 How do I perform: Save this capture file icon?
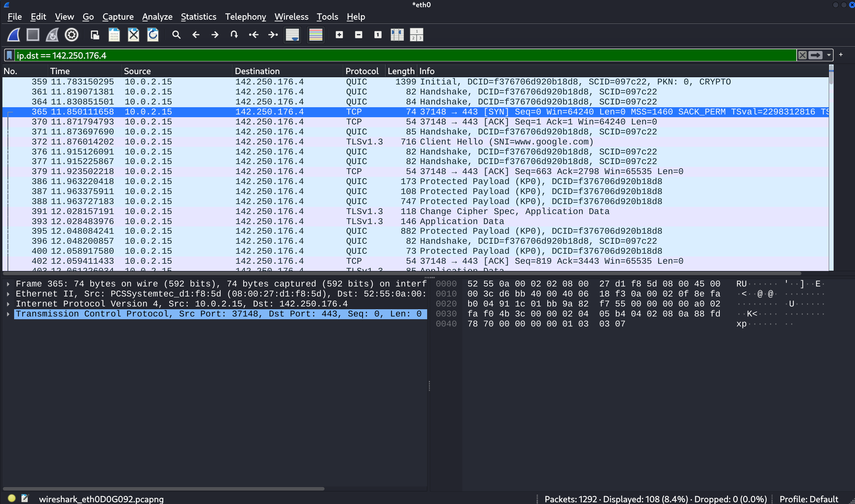(x=114, y=35)
